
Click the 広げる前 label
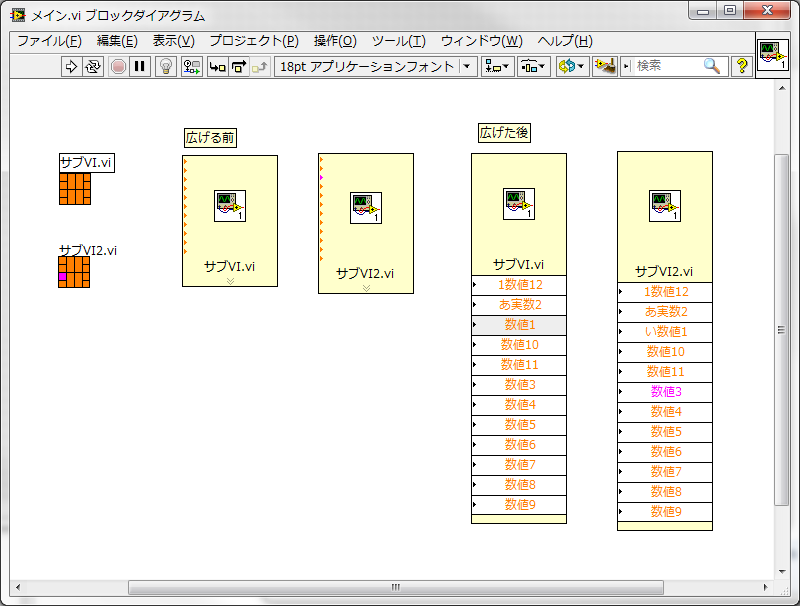(x=210, y=138)
